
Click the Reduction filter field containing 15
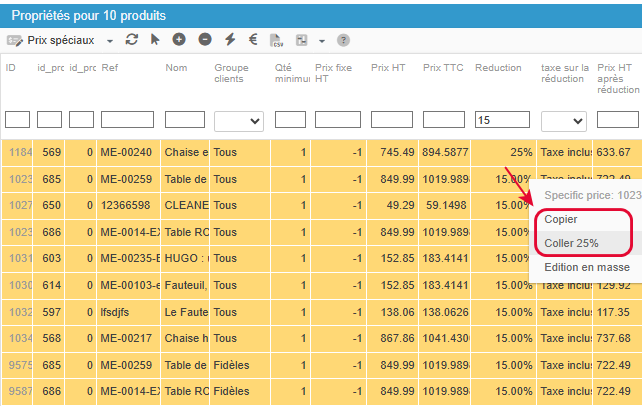tap(502, 120)
